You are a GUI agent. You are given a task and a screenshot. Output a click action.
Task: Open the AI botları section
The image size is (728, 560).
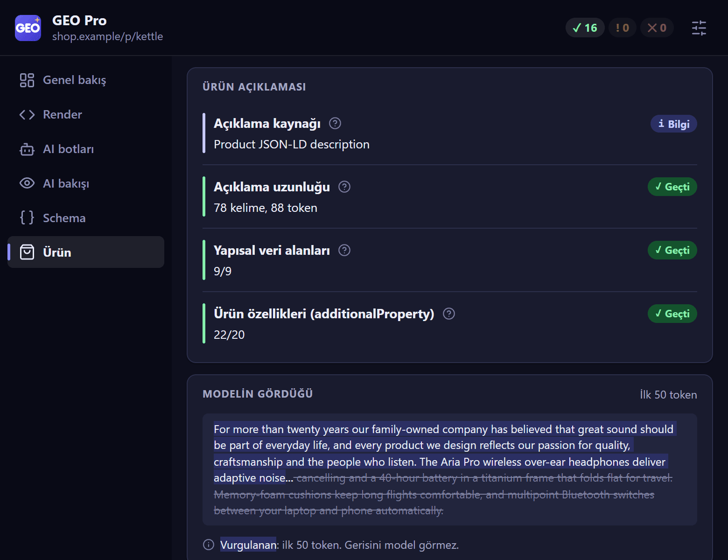86,149
